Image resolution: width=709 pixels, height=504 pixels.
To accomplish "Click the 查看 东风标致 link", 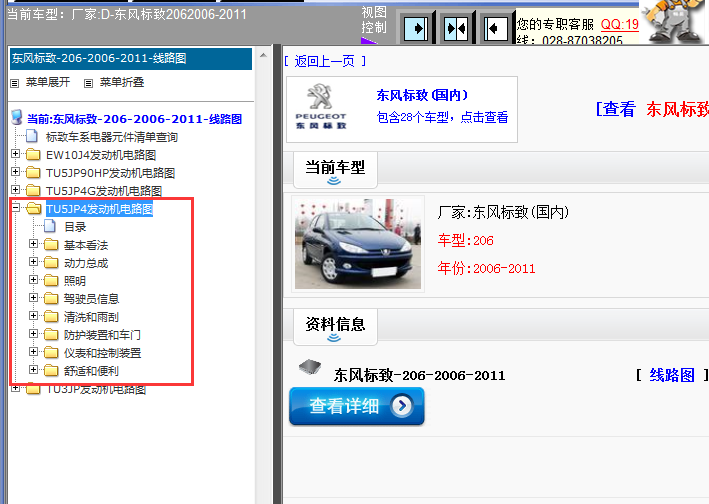I will tap(652, 109).
